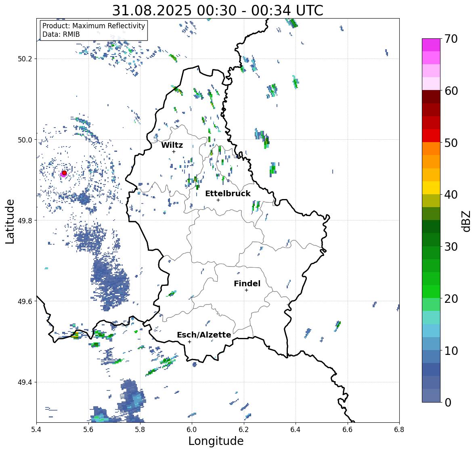The height and width of the screenshot is (451, 476).
Task: Click the 49.8 latitude tick label
Action: [25, 220]
